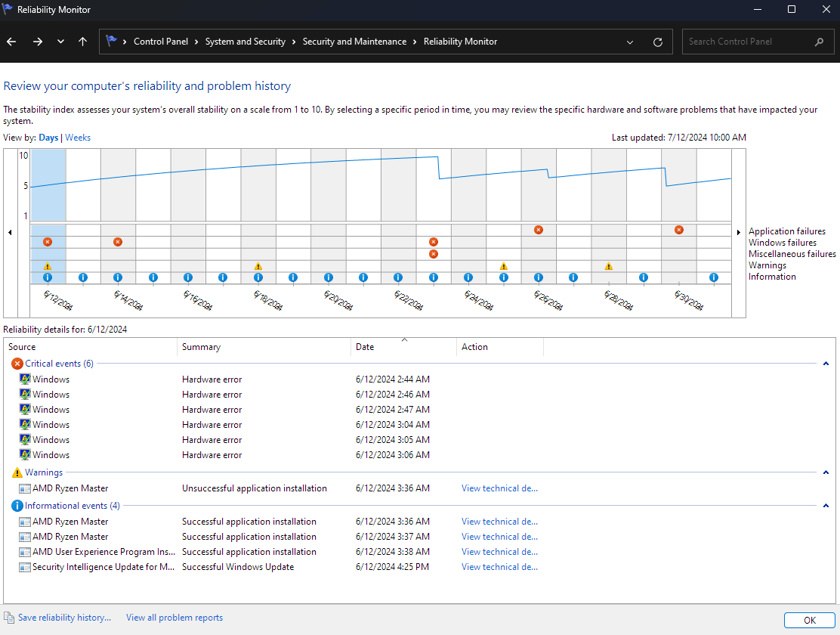Collapse the Warnings group

click(826, 472)
